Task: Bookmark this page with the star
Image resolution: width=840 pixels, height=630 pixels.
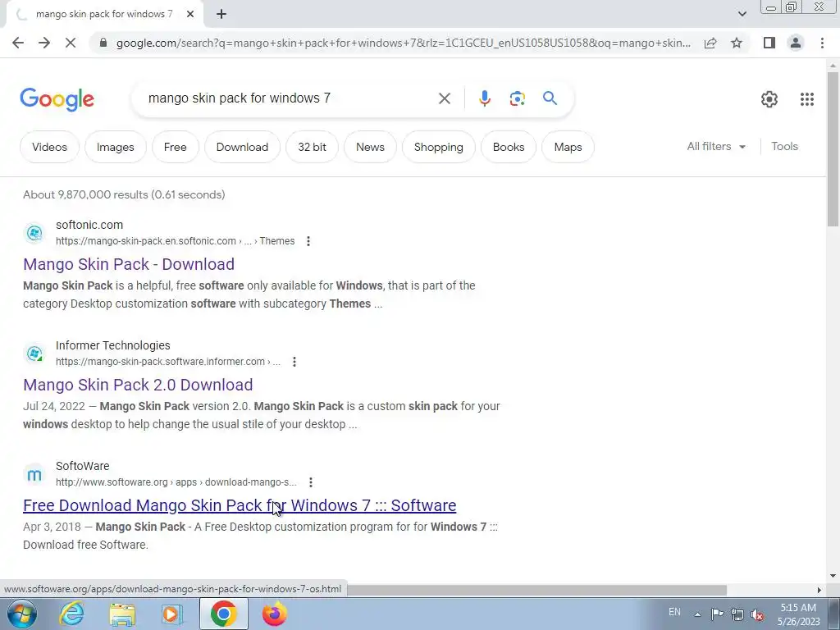Action: 737,43
